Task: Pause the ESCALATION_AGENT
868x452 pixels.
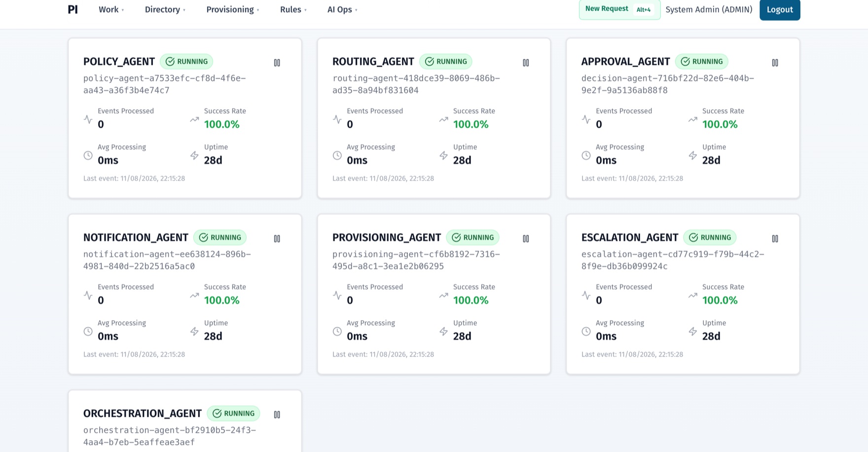Action: pos(775,238)
